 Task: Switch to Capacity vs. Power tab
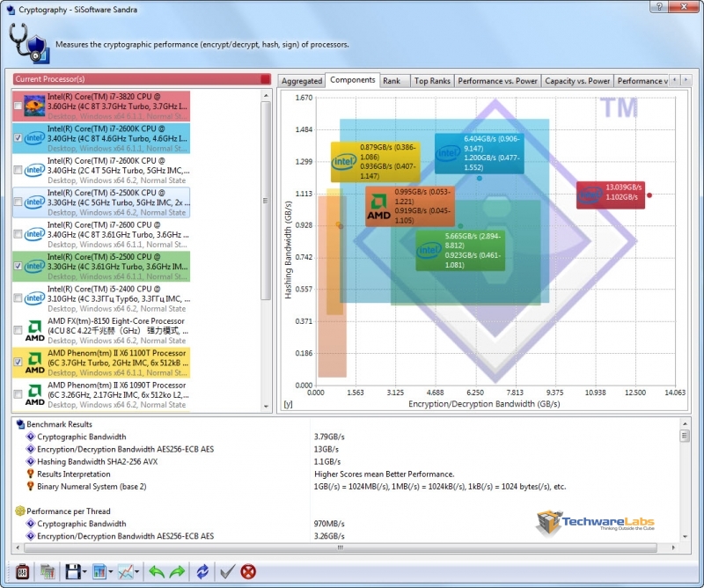point(577,81)
